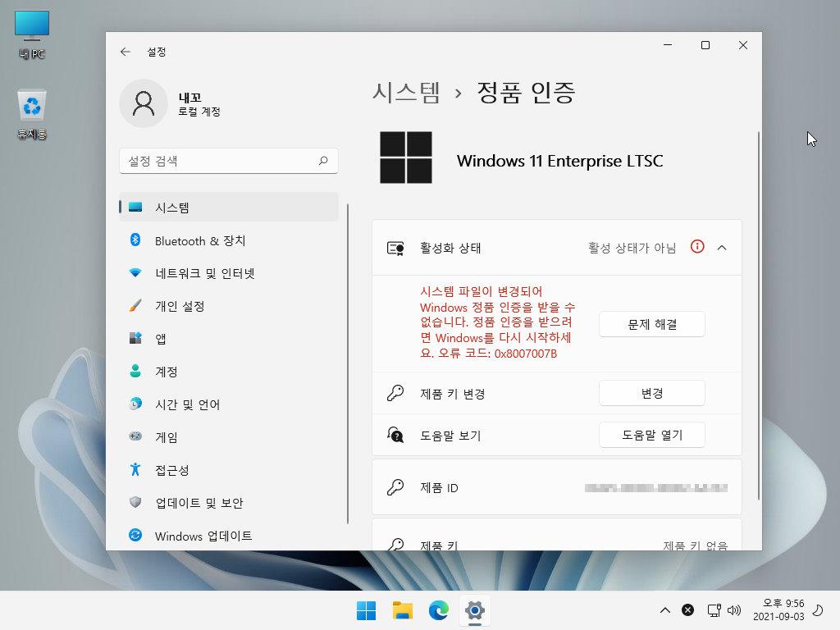Open 앱 settings category
Image resolution: width=840 pixels, height=630 pixels.
tap(229, 339)
